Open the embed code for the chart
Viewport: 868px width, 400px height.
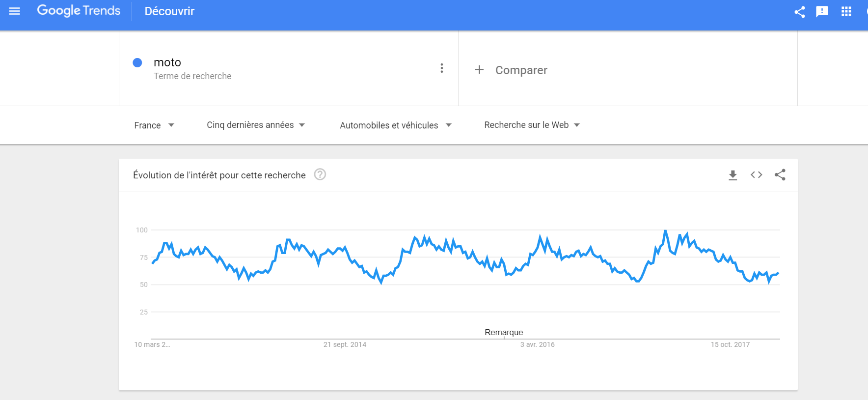(756, 174)
